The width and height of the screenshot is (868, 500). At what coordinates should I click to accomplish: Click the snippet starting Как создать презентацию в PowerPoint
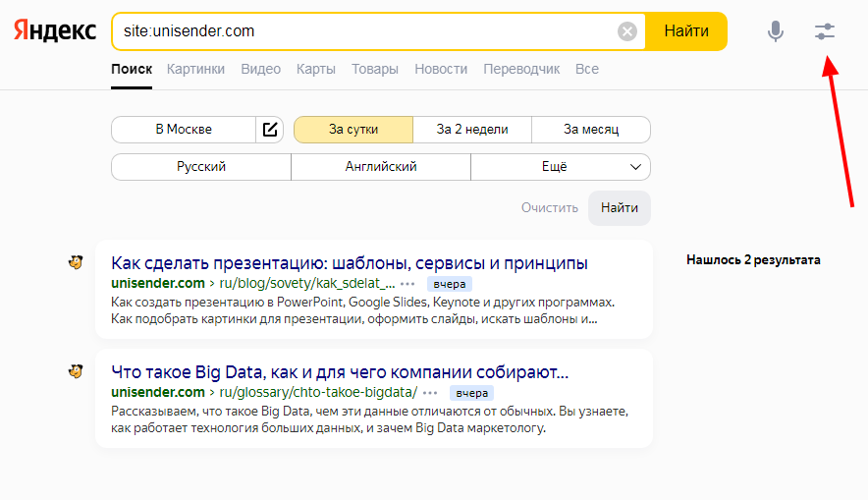coord(362,310)
